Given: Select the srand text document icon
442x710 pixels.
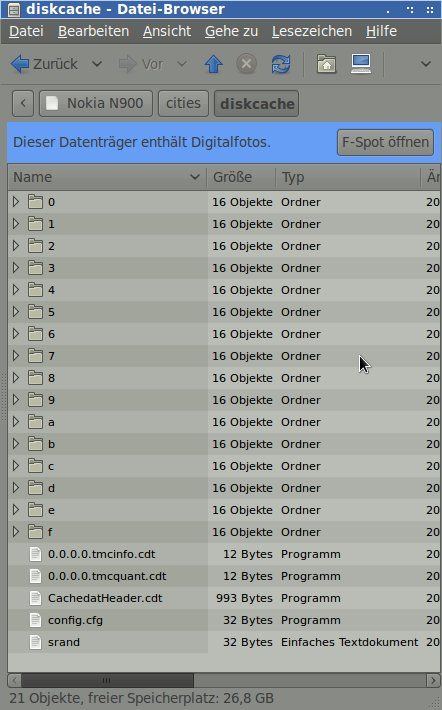Looking at the screenshot, I should [x=35, y=642].
